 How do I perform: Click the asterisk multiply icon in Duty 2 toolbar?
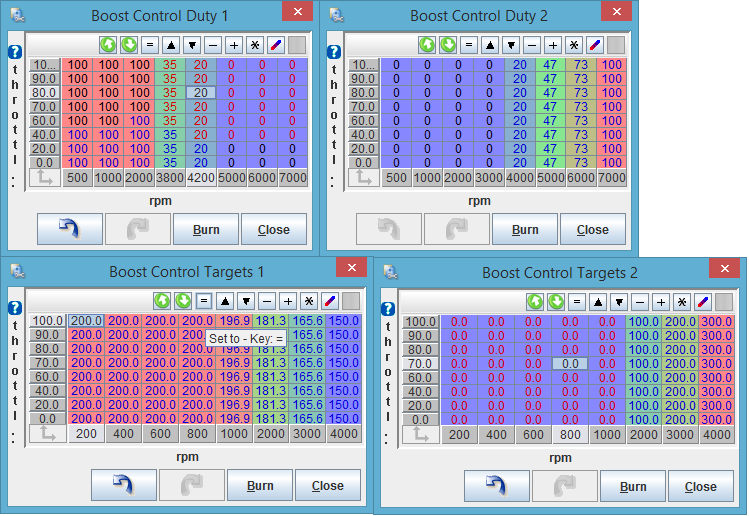point(574,45)
